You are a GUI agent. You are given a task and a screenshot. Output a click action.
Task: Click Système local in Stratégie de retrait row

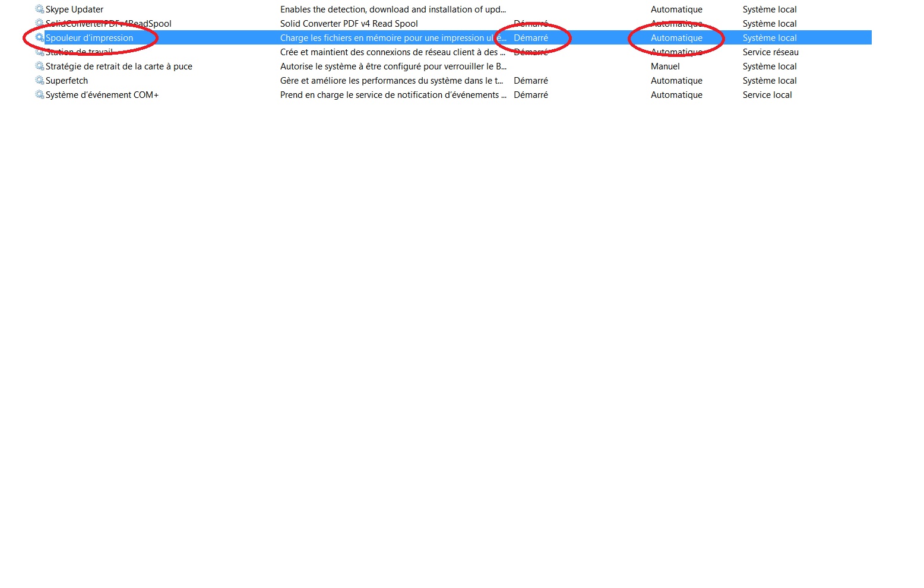(770, 66)
